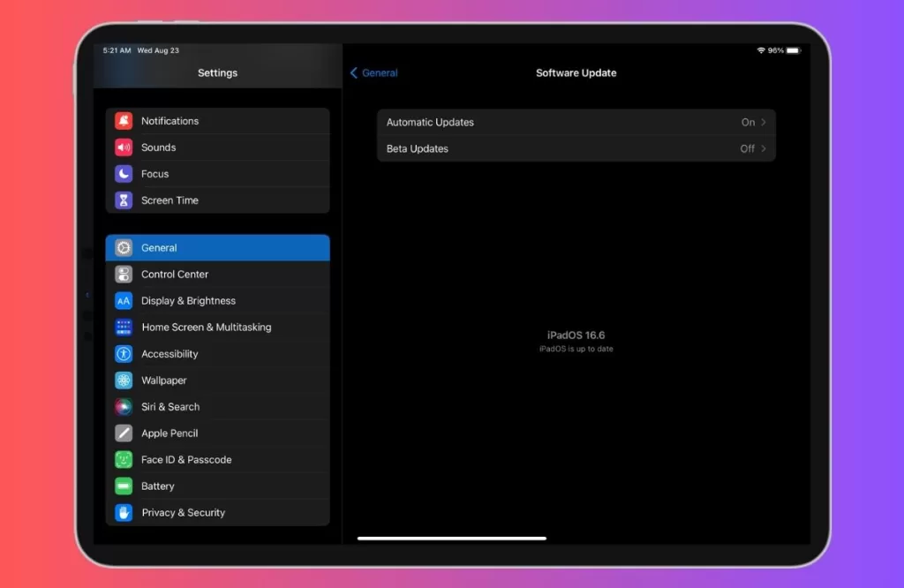Expand Automatic Updates via its chevron
The height and width of the screenshot is (588, 904).
764,122
